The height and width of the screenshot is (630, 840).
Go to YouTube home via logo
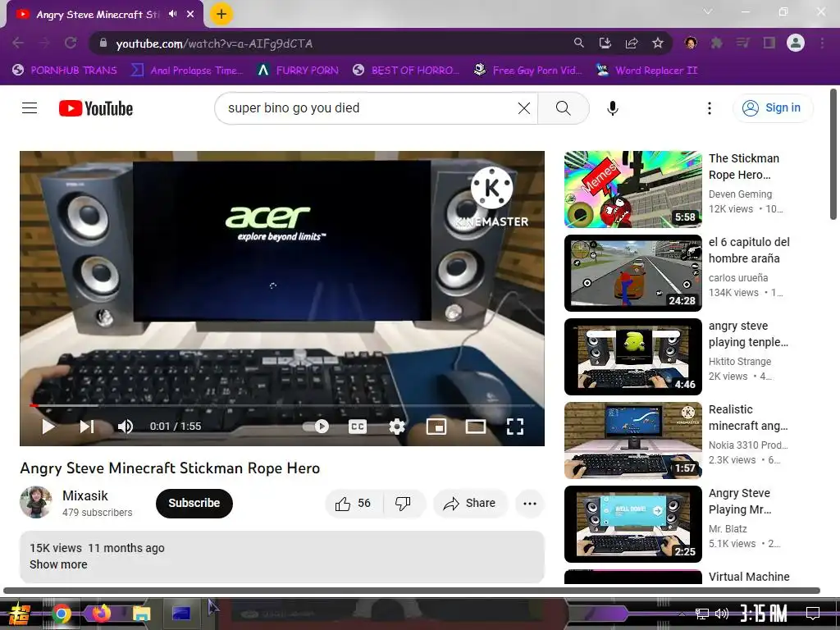(96, 108)
